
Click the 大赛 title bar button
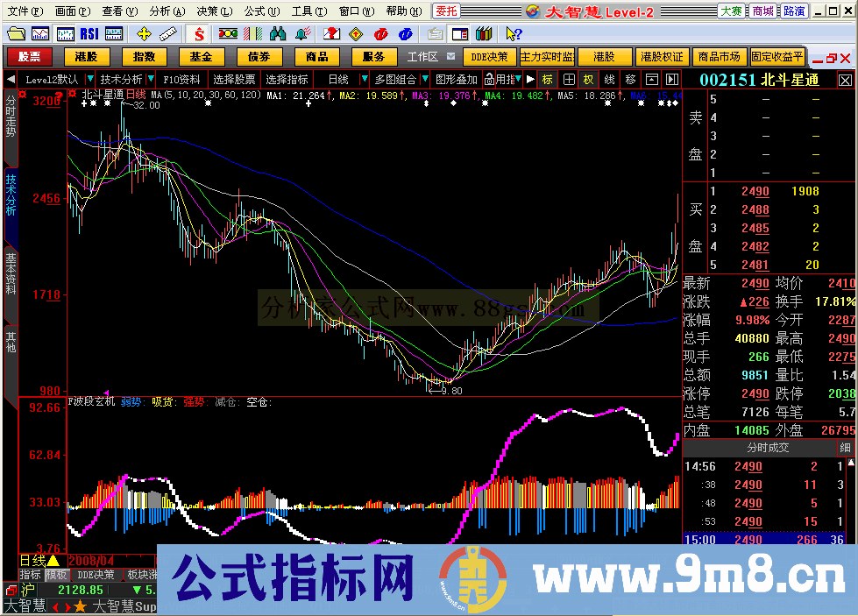click(731, 11)
